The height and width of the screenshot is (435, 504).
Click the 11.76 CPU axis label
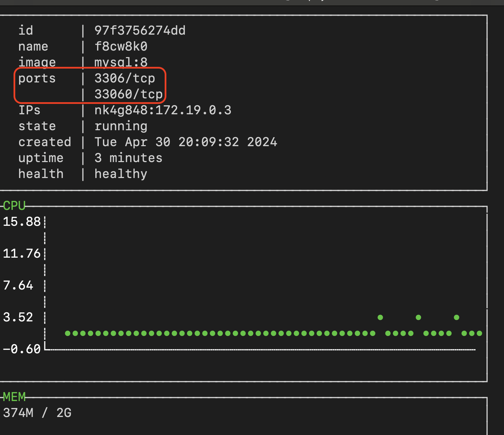(x=22, y=254)
